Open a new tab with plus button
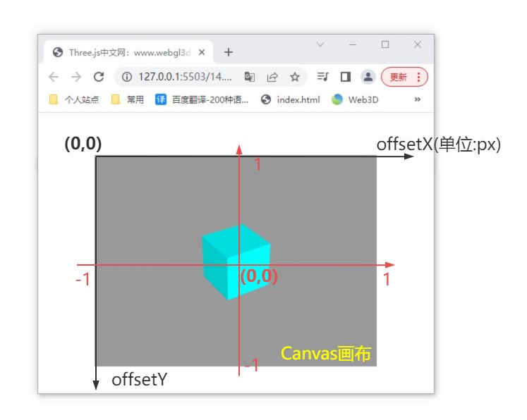This screenshot has height=420, width=527. pos(229,52)
